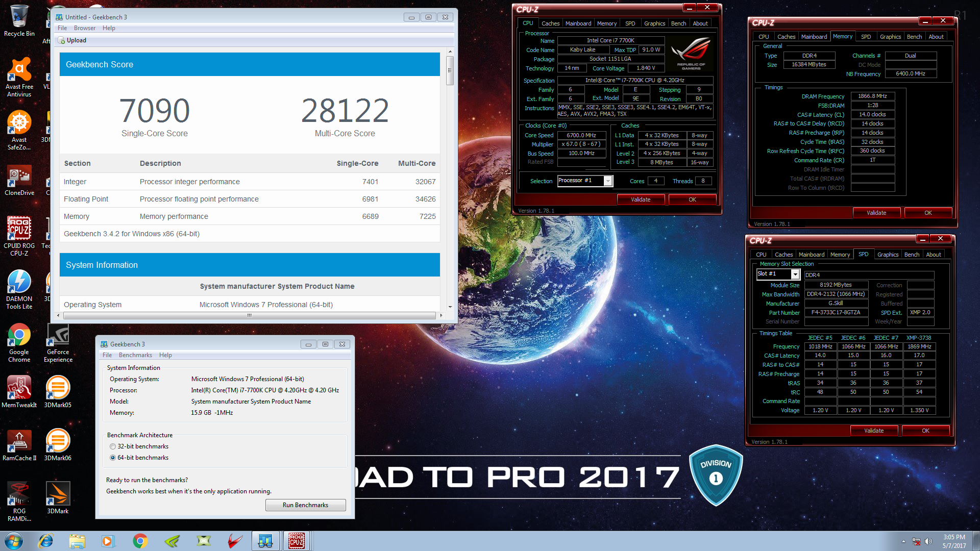Launch 3DMark06 desktop icon
980x551 pixels.
click(x=58, y=445)
